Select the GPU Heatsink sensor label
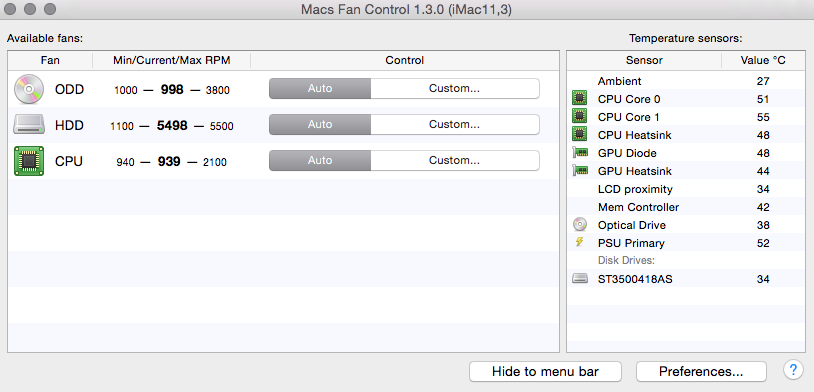The width and height of the screenshot is (814, 392). [634, 171]
